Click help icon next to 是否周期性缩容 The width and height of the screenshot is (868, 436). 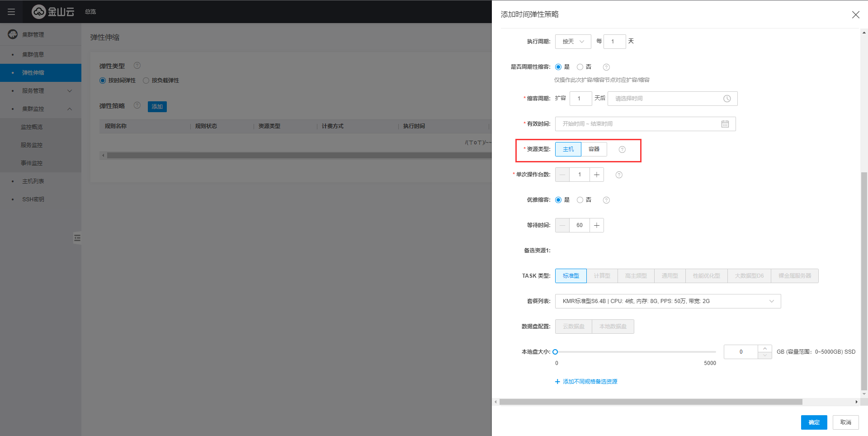[606, 67]
